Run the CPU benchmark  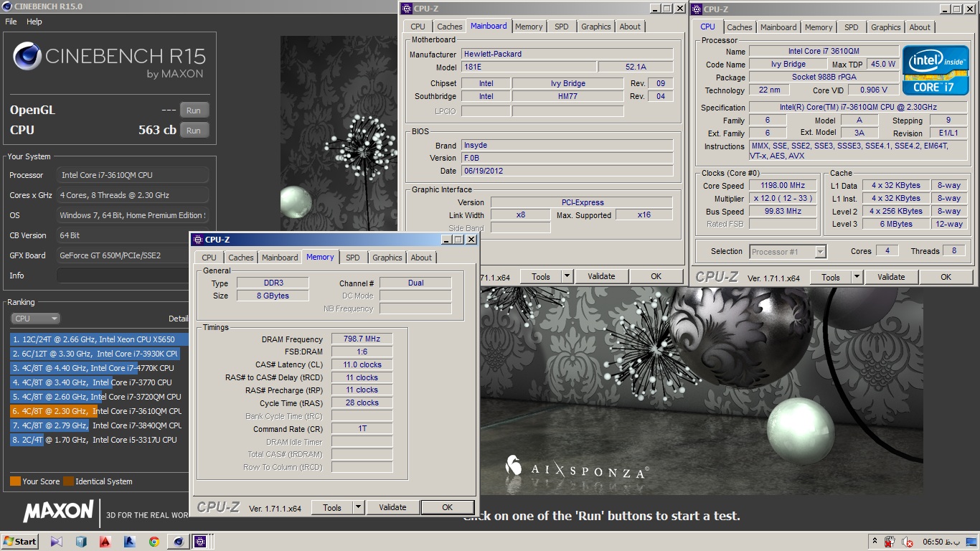(194, 131)
